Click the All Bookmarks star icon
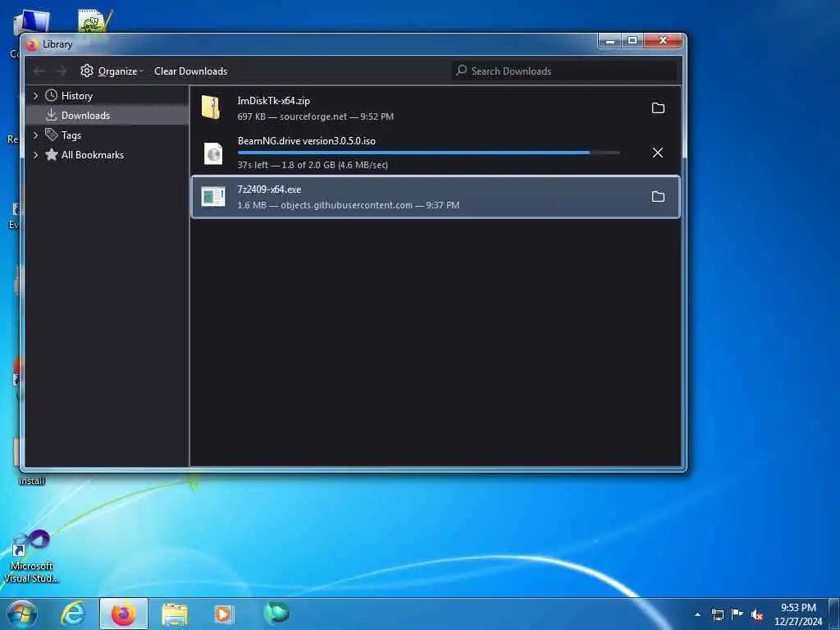Screen dimensions: 840x630 (x=52, y=155)
